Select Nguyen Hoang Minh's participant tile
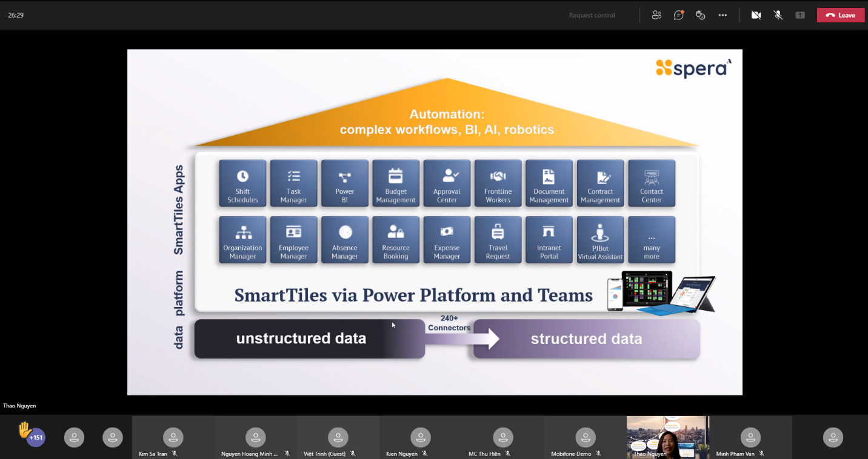Screen dimensions: 868x459 coord(256,437)
